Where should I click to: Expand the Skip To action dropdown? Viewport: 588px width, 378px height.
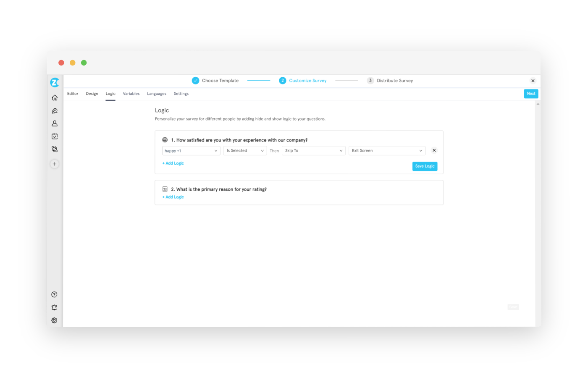tap(313, 150)
